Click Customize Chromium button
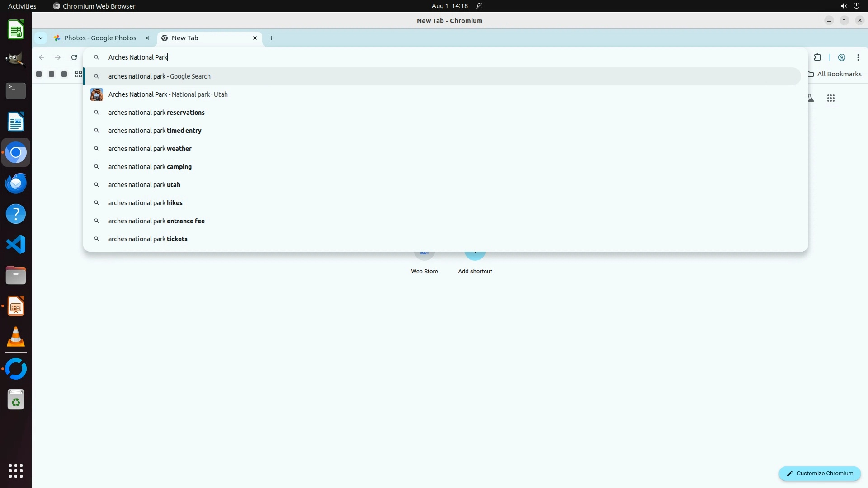This screenshot has width=868, height=488. click(819, 473)
